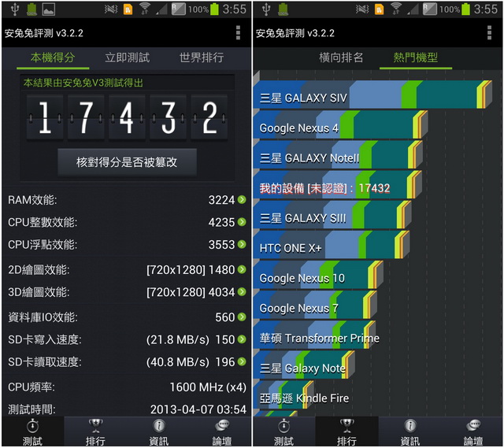Screen dimensions: 504x448
Task: Click 測試時間 2013-04-07 03:54 row
Action: 127,409
